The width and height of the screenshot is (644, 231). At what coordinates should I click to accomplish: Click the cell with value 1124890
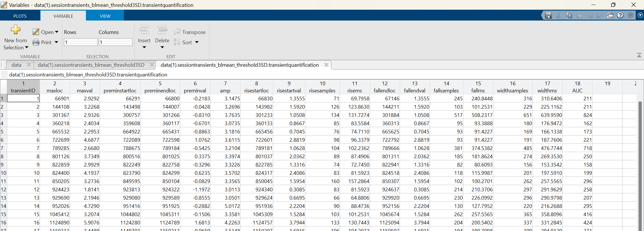55,223
